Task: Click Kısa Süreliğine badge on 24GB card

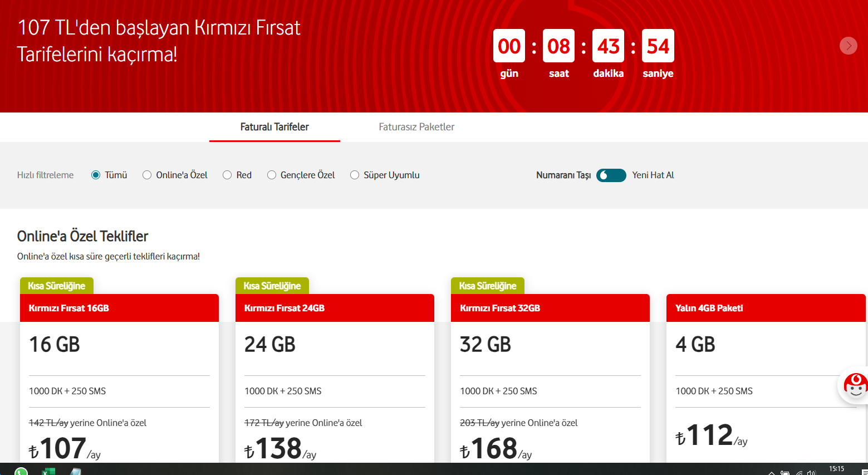Action: pos(272,286)
